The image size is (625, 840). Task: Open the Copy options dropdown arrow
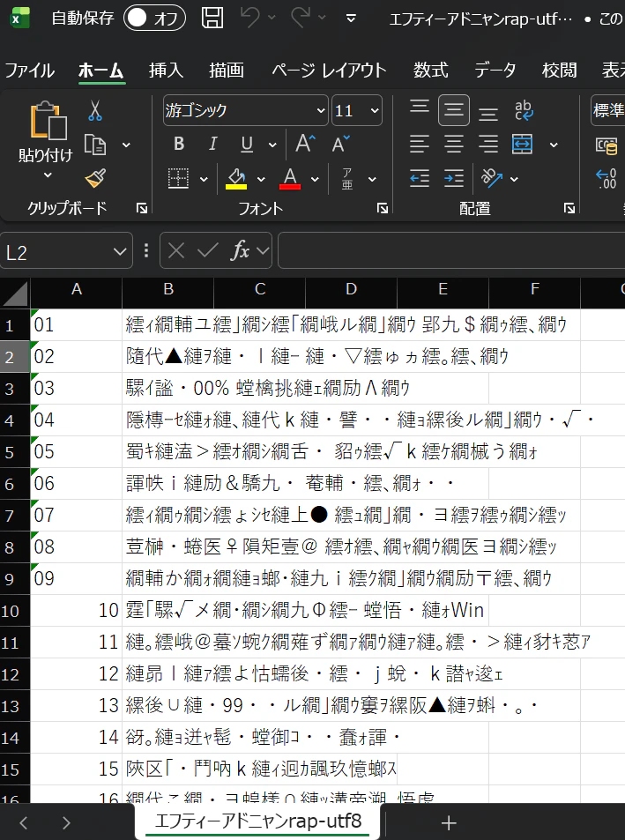coord(126,145)
